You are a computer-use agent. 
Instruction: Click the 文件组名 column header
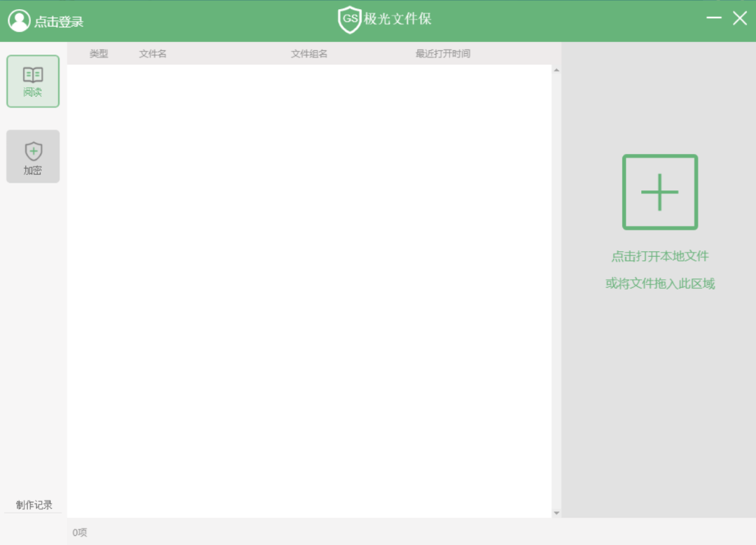click(x=309, y=54)
